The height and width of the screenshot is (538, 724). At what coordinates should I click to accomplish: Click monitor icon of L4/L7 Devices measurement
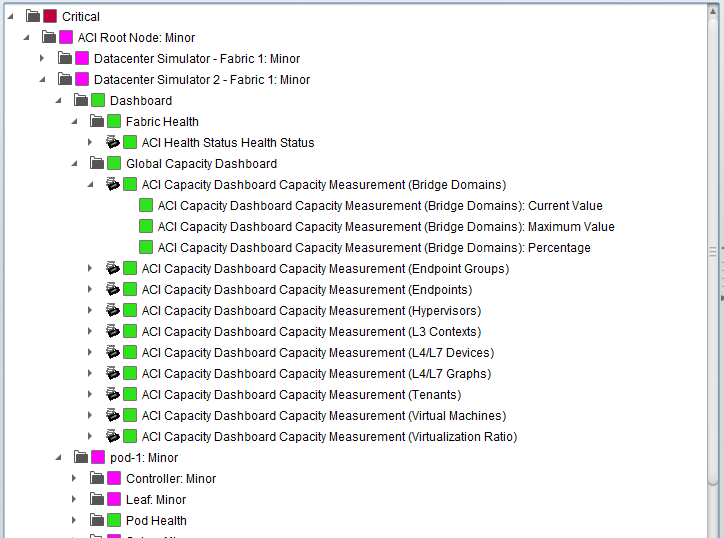click(x=113, y=352)
